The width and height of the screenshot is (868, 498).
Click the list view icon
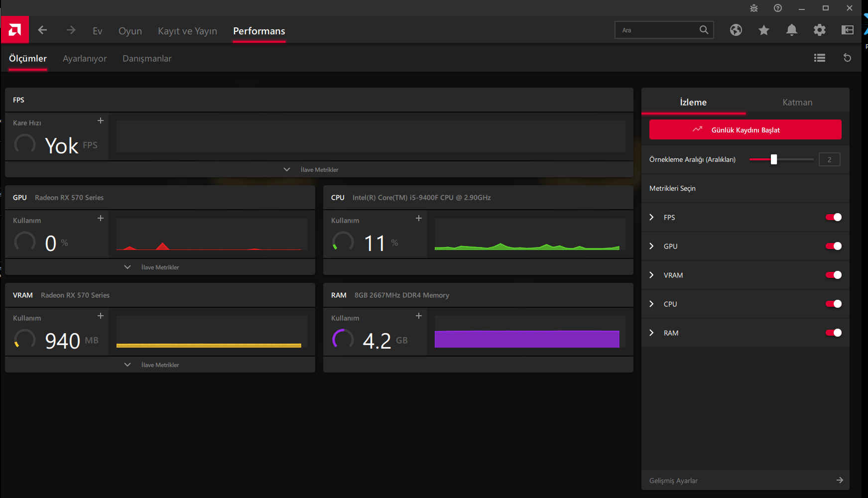tap(819, 58)
